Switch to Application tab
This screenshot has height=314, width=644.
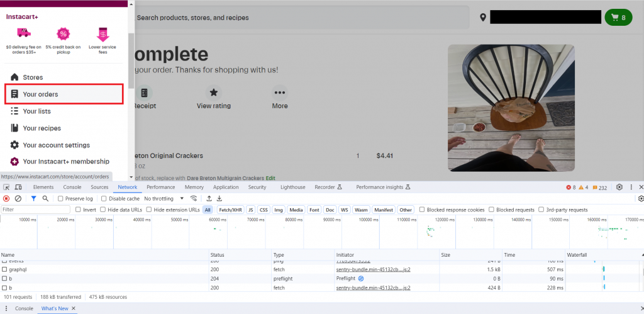point(226,187)
